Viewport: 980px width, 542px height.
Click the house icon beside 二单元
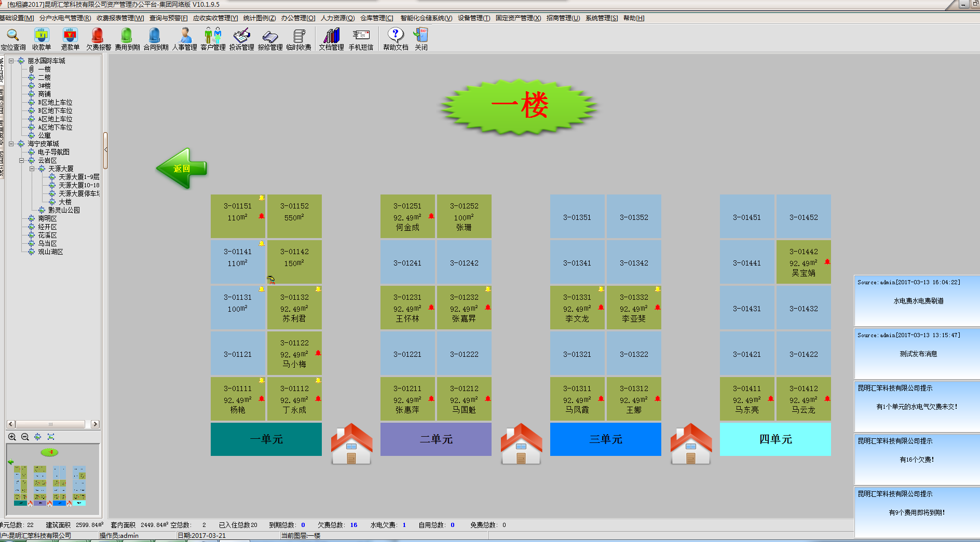click(521, 443)
